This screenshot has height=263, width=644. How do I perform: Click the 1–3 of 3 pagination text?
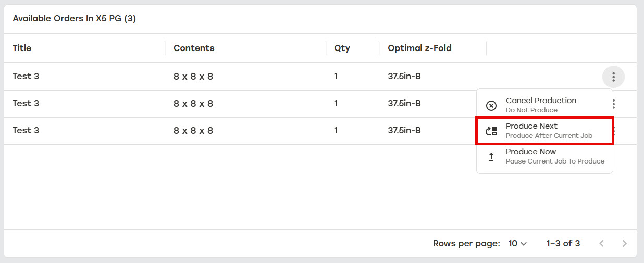pos(563,243)
